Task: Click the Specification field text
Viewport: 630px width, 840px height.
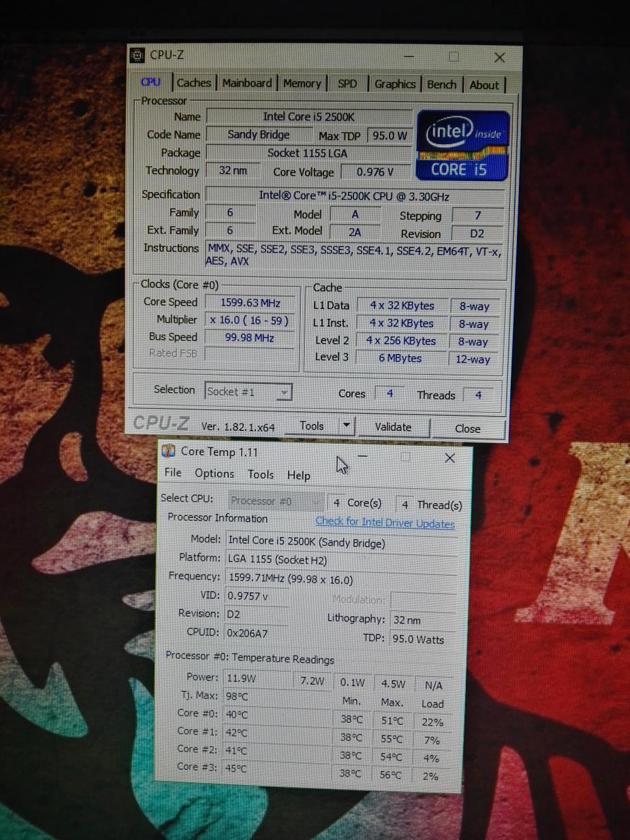Action: (x=354, y=196)
